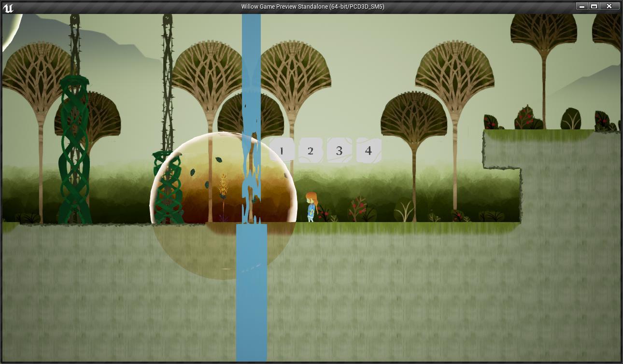Click the raised grassy ledge on right
Viewport: 623px width, 364px height.
(x=551, y=145)
